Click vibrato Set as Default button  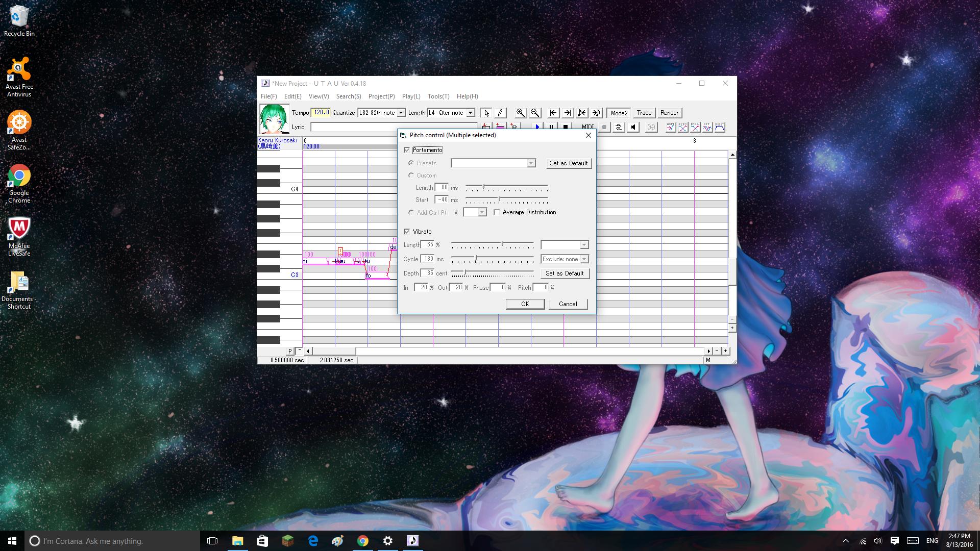click(x=565, y=273)
